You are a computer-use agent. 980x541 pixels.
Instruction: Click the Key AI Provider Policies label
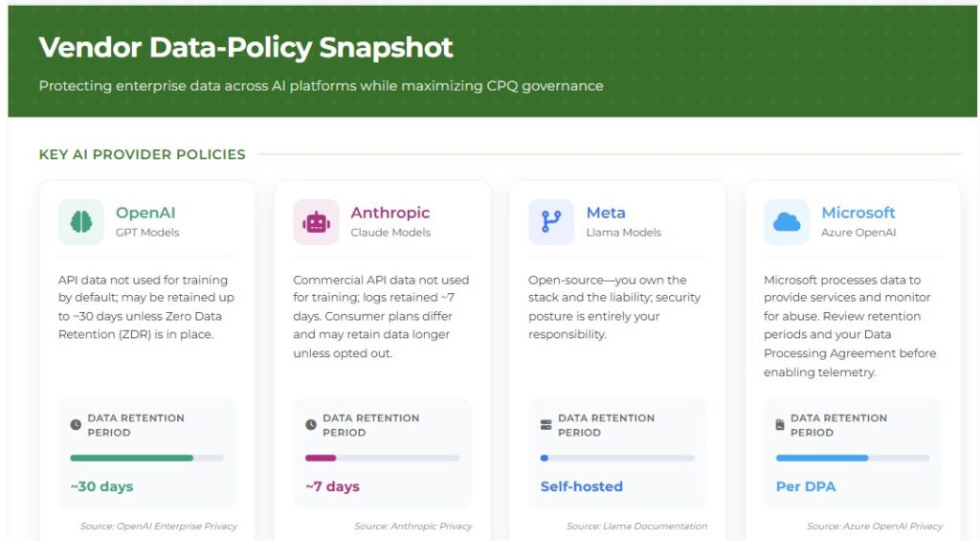[x=142, y=154]
